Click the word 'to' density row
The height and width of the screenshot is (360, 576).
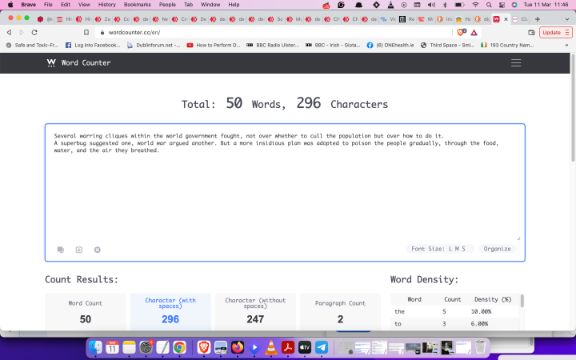[456, 324]
